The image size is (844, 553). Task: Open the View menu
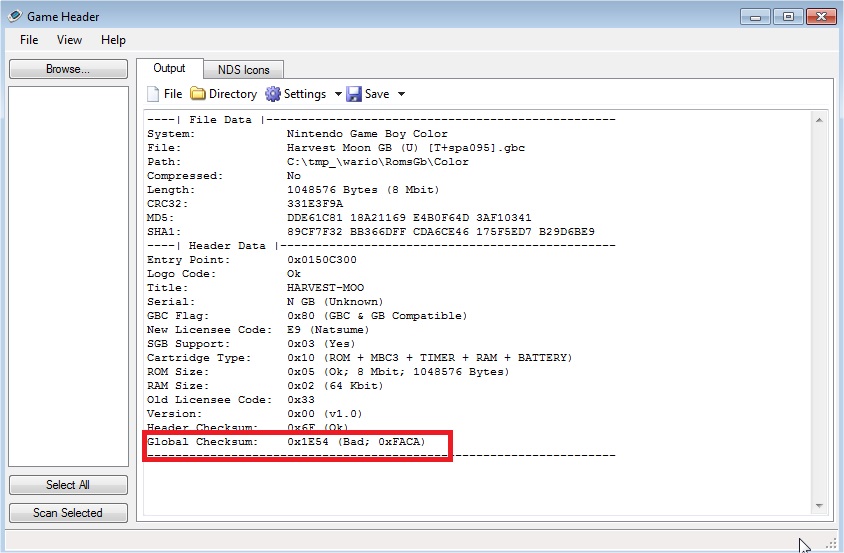(x=70, y=40)
